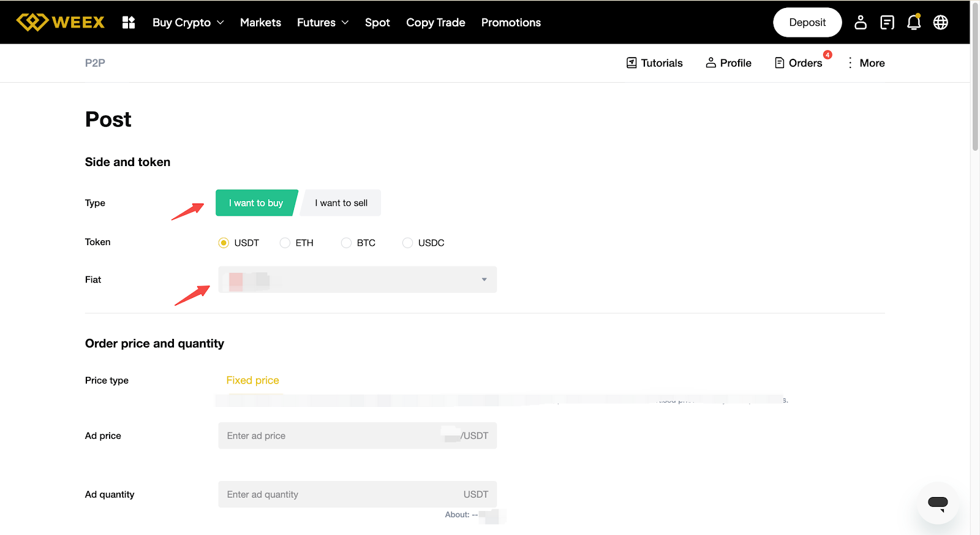
Task: Go to the Markets page
Action: 260,22
